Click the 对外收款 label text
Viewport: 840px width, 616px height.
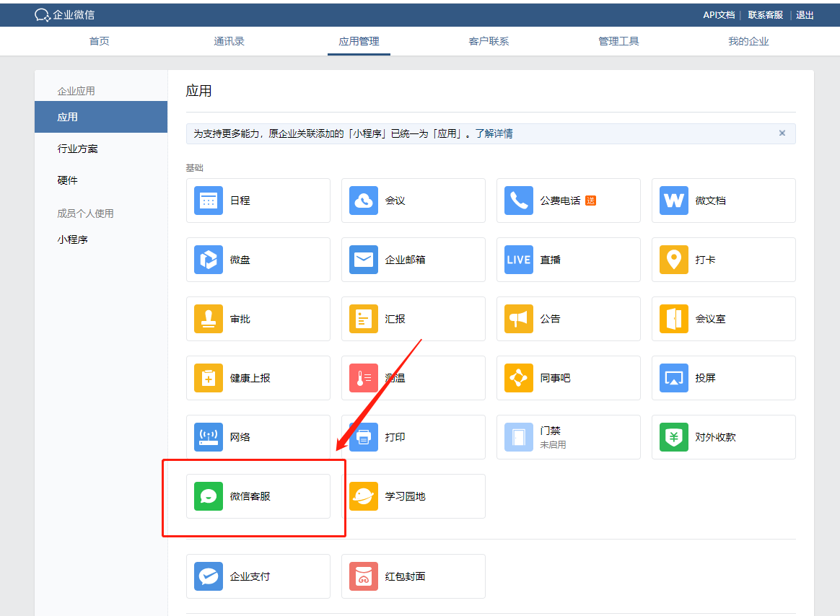[x=716, y=437]
